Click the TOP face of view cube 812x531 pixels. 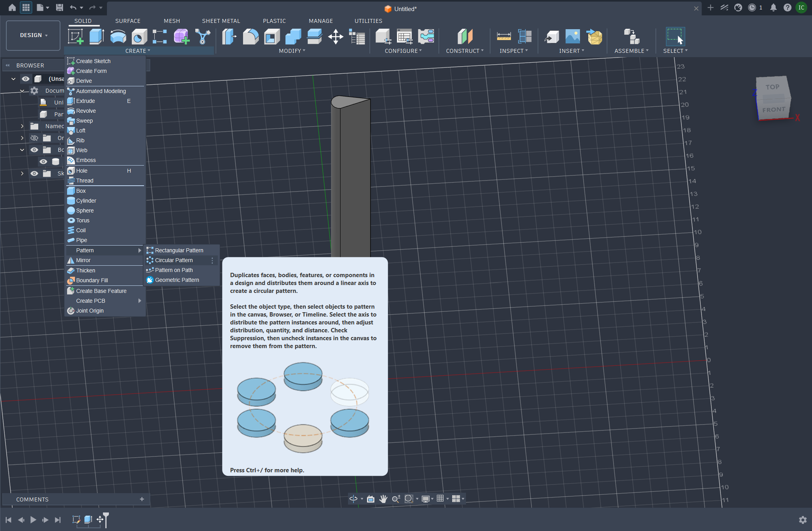pyautogui.click(x=772, y=87)
